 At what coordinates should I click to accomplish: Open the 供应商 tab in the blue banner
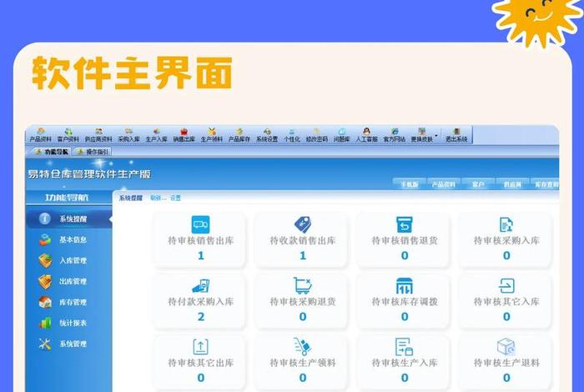tap(512, 183)
